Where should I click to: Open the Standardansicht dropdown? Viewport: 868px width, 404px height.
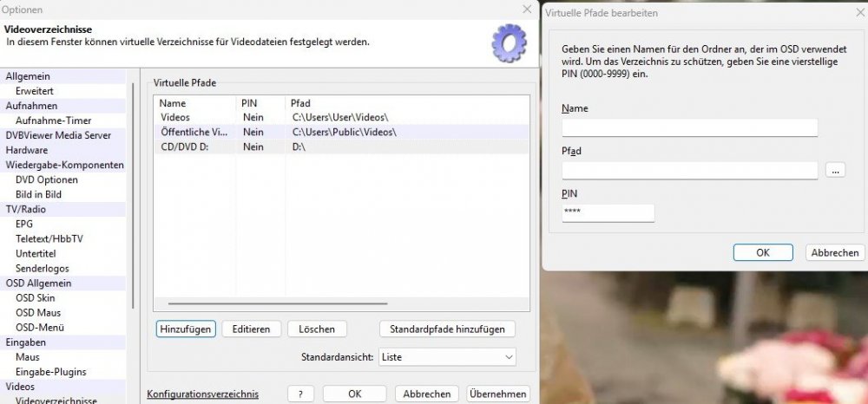(447, 357)
